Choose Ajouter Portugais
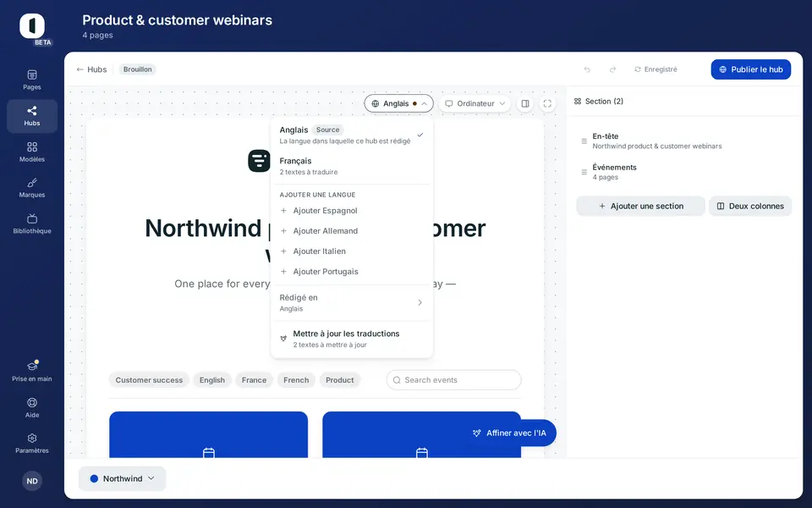Image resolution: width=812 pixels, height=508 pixels. pyautogui.click(x=352, y=271)
